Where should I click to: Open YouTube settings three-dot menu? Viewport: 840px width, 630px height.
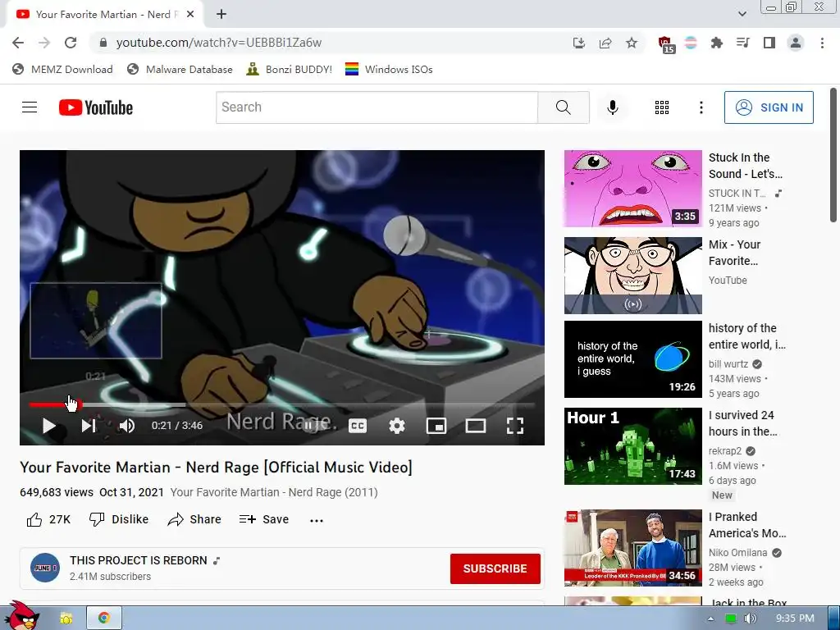[701, 107]
